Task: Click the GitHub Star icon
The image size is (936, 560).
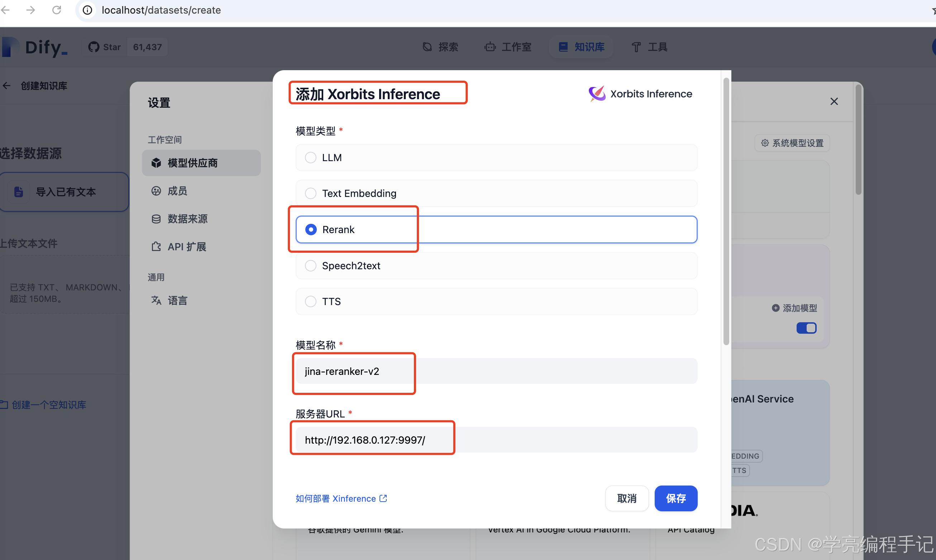Action: pyautogui.click(x=94, y=47)
